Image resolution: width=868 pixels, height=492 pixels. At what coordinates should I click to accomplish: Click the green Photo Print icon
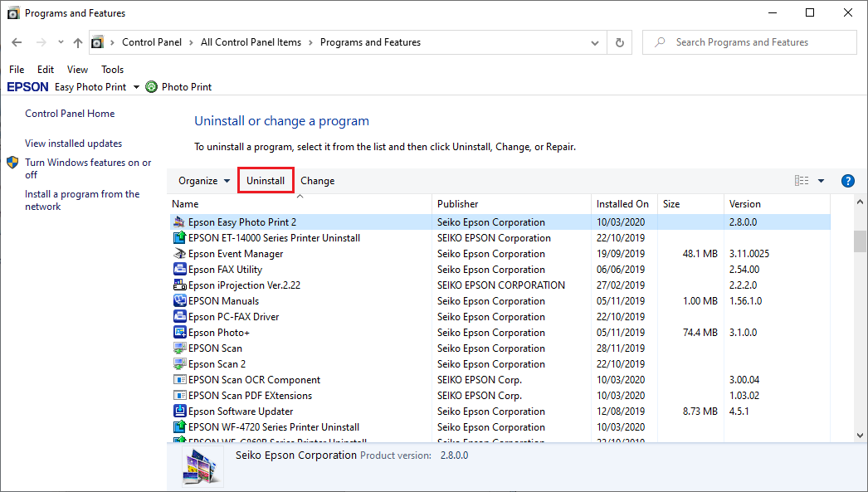(151, 87)
